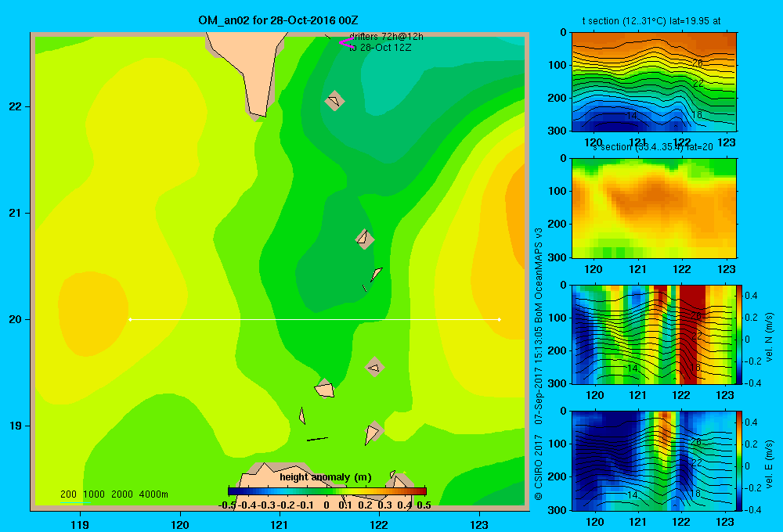This screenshot has width=783, height=532.
Task: Click the island near 122E just below 19N
Action: [373, 433]
